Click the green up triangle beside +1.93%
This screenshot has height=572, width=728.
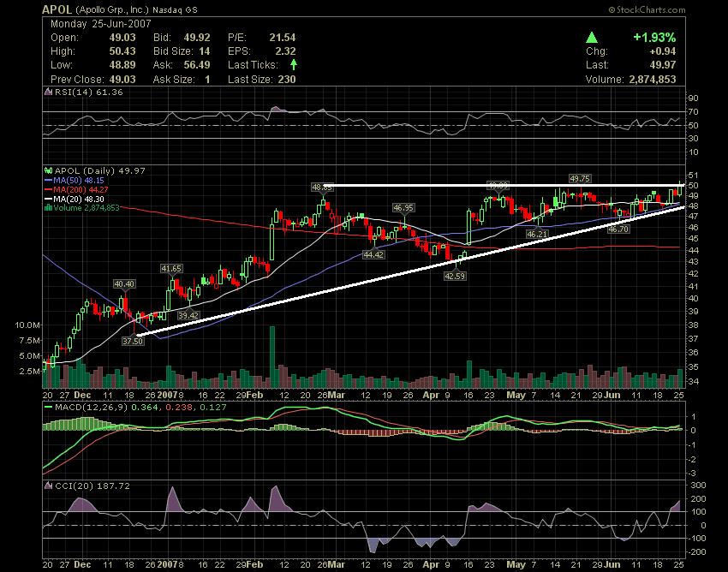coord(592,38)
